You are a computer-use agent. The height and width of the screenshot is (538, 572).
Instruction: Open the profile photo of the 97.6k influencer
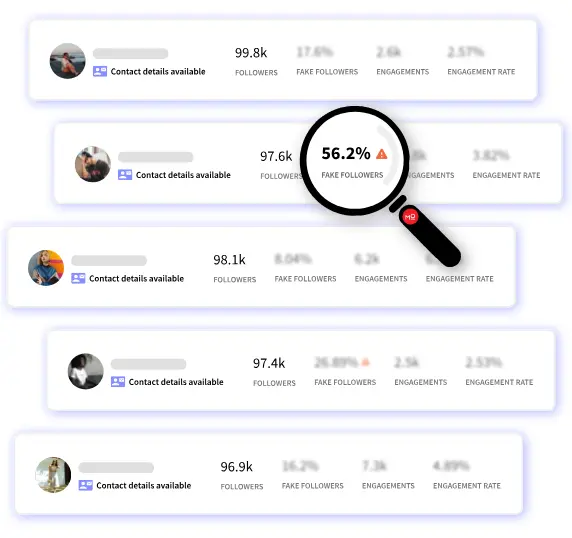click(93, 164)
